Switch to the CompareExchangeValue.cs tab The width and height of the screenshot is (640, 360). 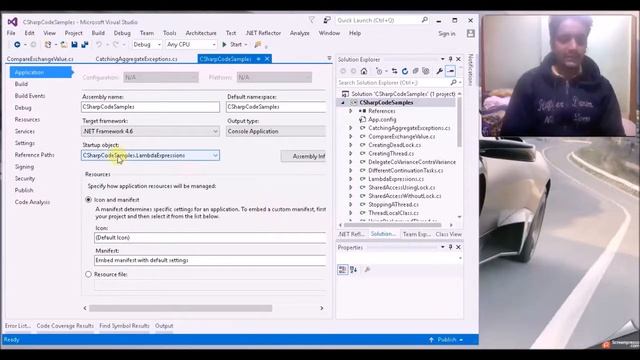pyautogui.click(x=40, y=59)
